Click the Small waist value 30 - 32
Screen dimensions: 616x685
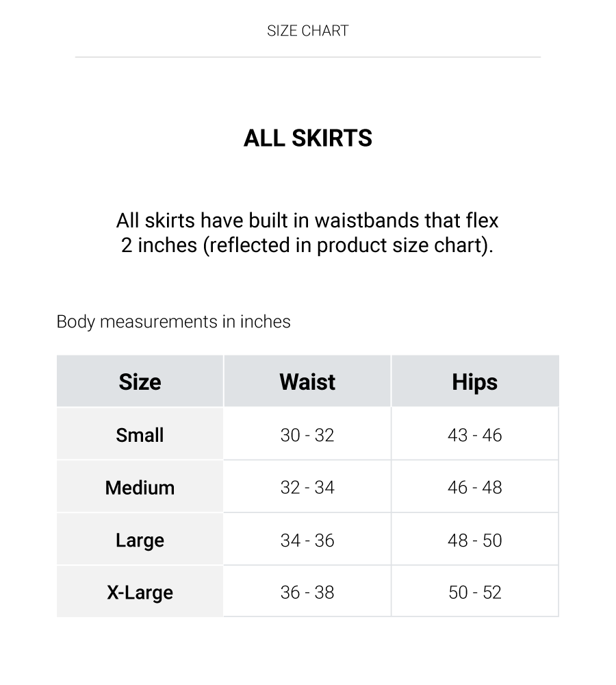(x=307, y=435)
